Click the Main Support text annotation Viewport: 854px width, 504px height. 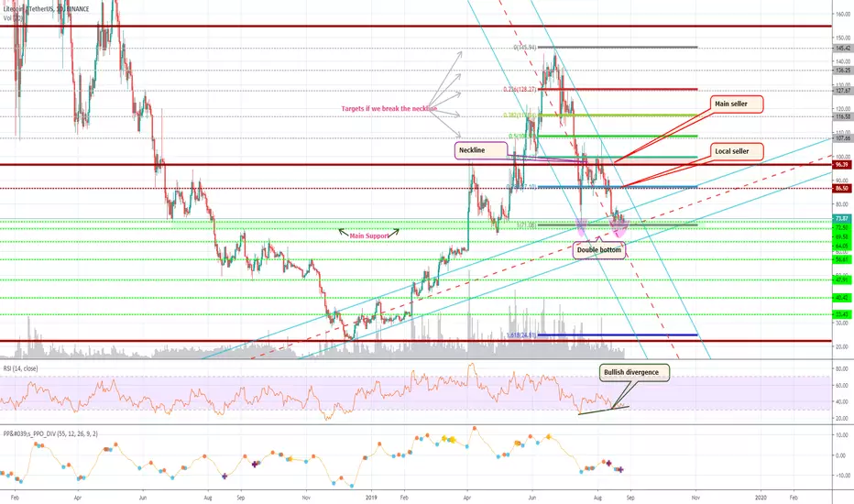tap(369, 236)
